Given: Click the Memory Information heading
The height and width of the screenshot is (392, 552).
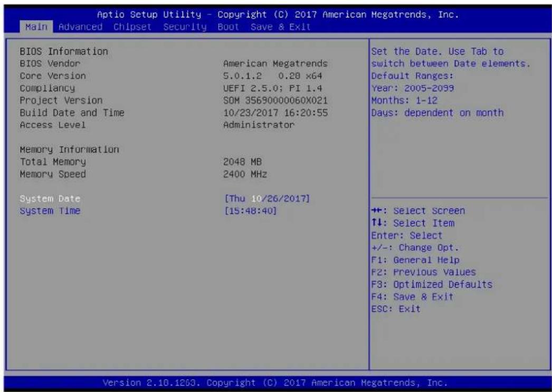Looking at the screenshot, I should (x=69, y=149).
